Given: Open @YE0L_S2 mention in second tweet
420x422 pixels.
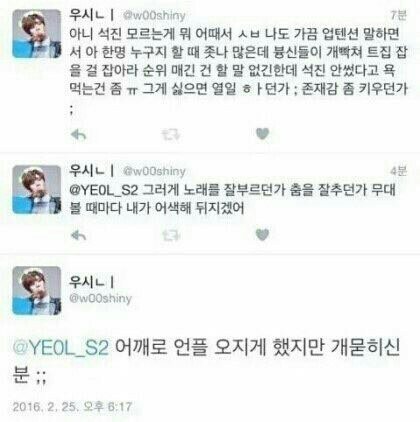Looking at the screenshot, I should point(103,190).
